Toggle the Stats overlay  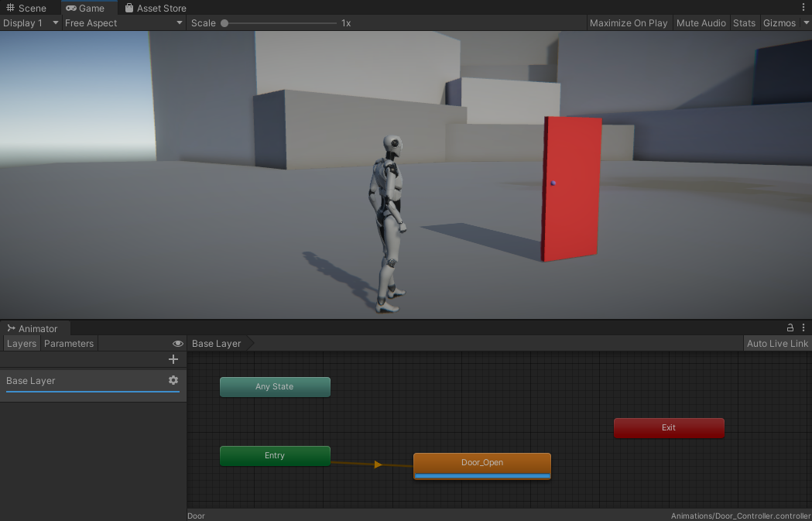[x=744, y=23]
